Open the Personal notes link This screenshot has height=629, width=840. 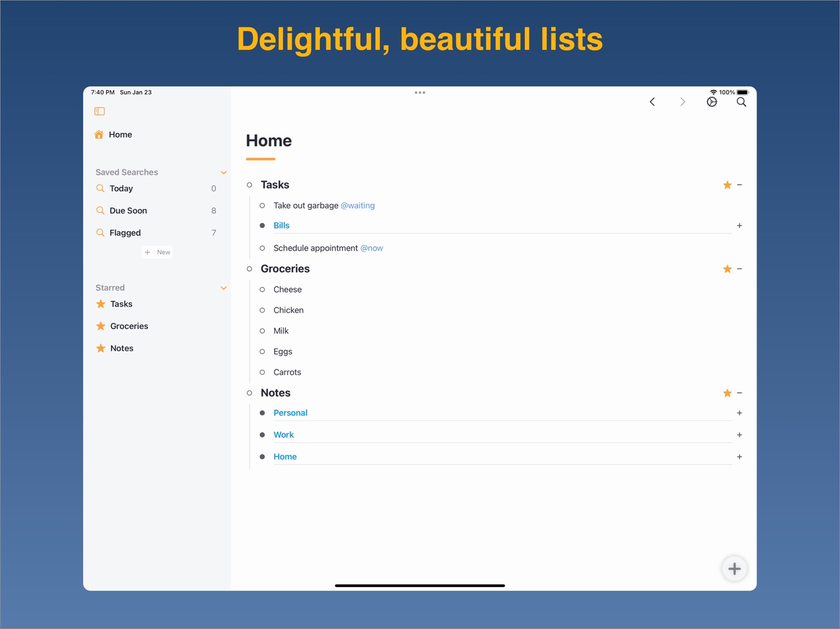[x=290, y=413]
